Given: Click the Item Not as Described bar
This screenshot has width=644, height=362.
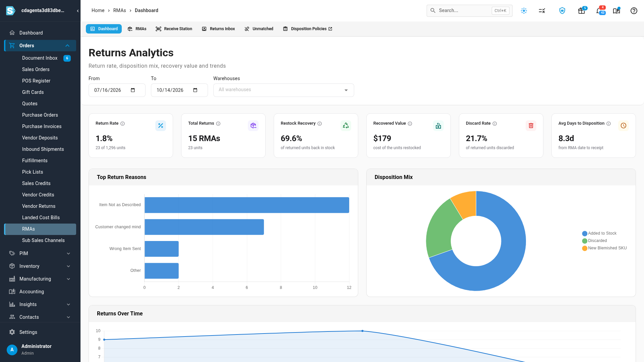Looking at the screenshot, I should (247, 205).
